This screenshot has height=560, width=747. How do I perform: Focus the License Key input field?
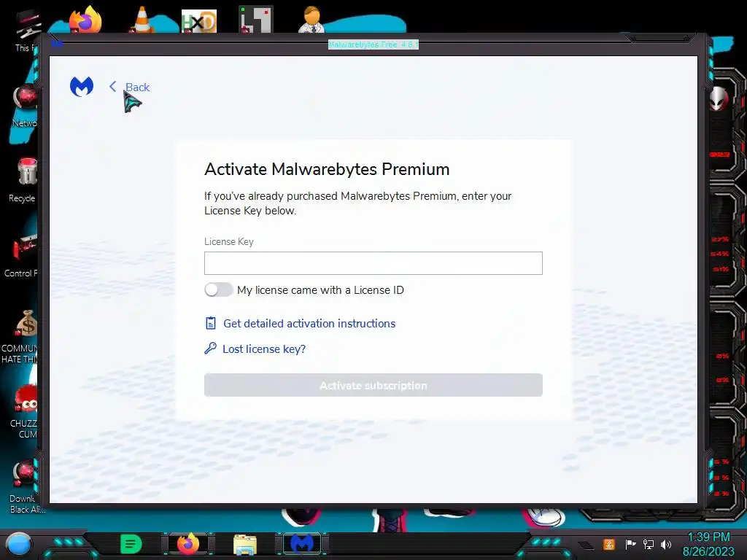pyautogui.click(x=373, y=262)
